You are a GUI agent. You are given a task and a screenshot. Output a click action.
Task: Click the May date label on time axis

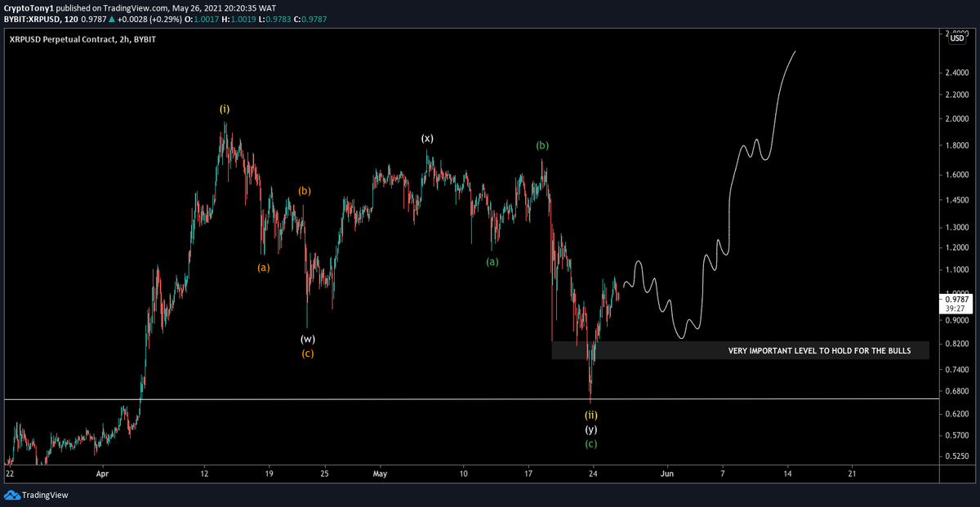(380, 473)
